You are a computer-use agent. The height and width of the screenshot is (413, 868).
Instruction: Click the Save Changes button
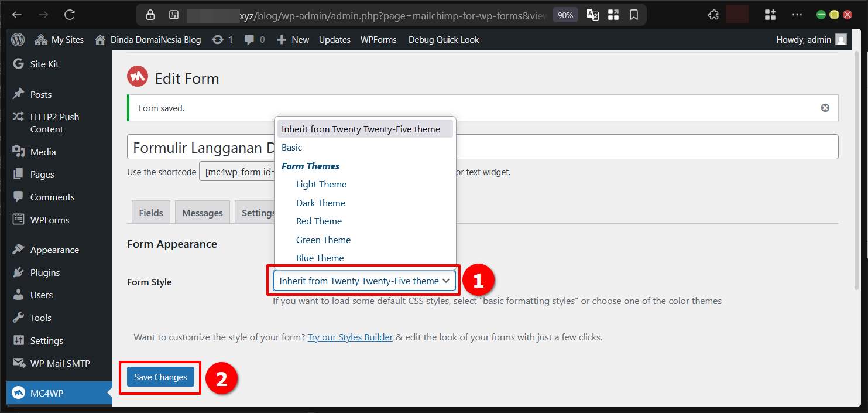pos(159,377)
